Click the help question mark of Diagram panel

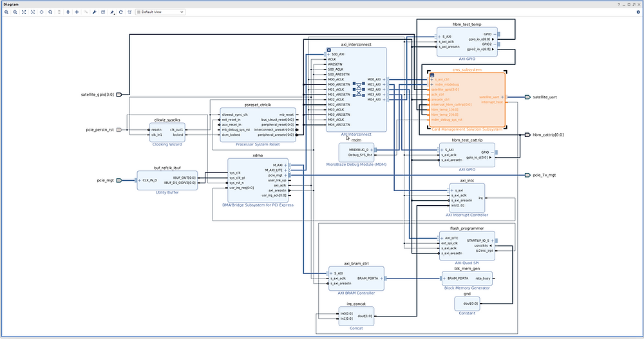tap(619, 4)
